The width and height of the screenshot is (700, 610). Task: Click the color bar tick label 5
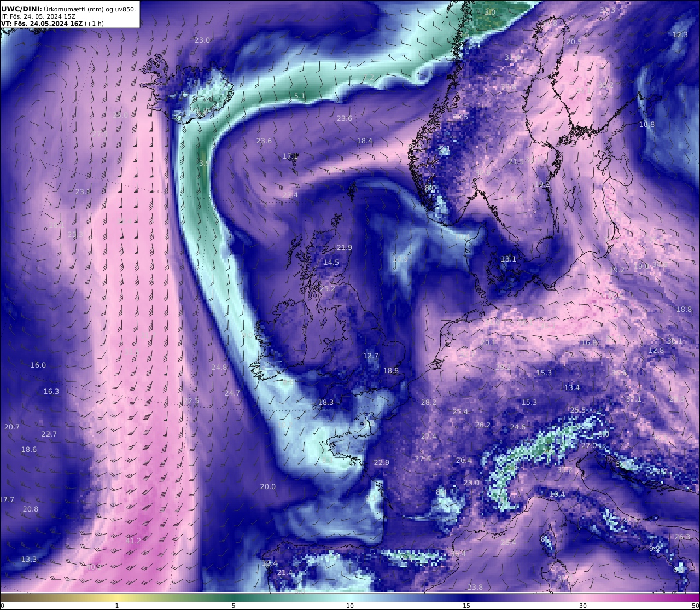pyautogui.click(x=234, y=606)
